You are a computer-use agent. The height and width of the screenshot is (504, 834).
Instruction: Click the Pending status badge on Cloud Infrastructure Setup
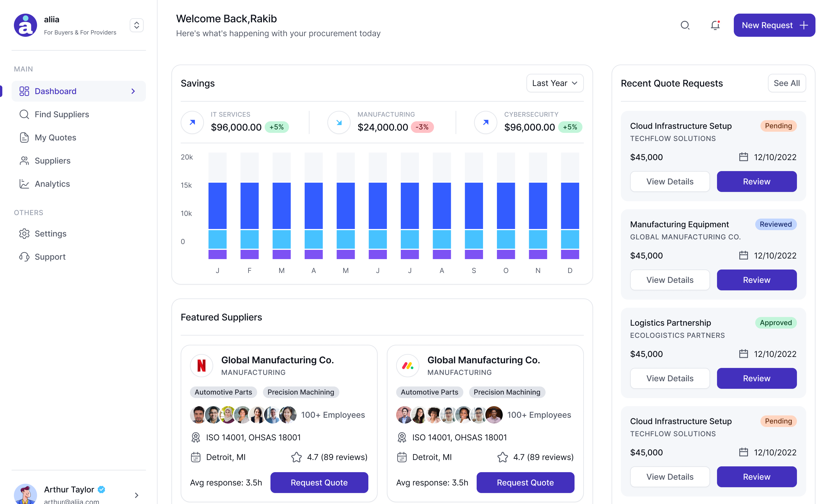778,125
